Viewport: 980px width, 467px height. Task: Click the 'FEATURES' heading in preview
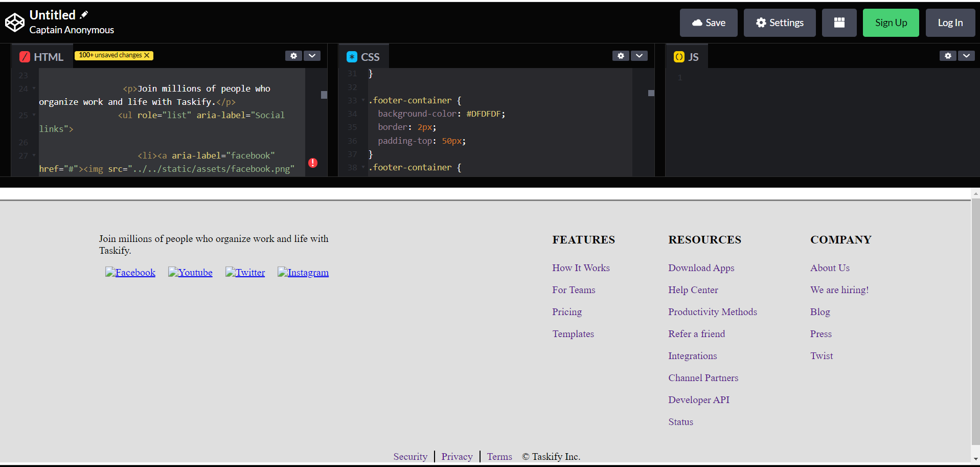583,239
